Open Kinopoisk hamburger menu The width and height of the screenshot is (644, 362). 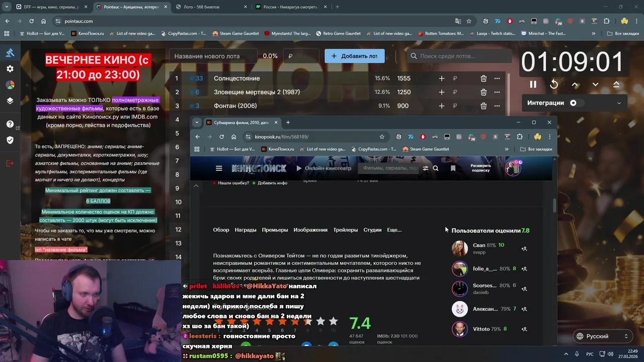tap(219, 168)
